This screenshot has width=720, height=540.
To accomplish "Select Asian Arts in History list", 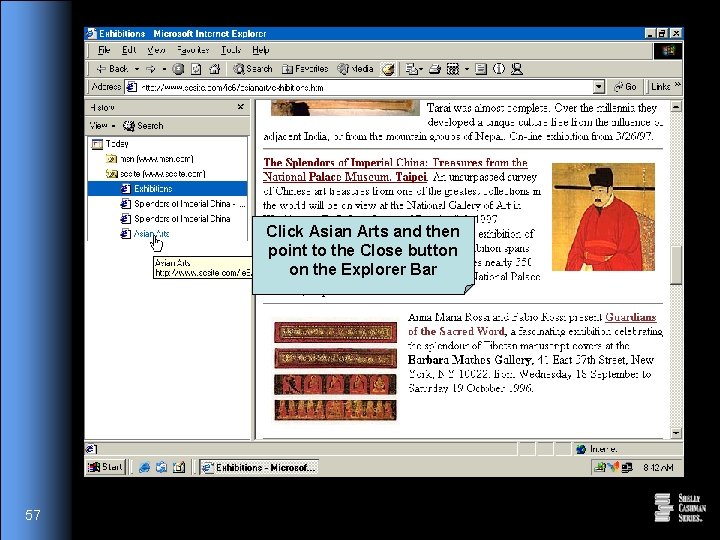I will [151, 233].
